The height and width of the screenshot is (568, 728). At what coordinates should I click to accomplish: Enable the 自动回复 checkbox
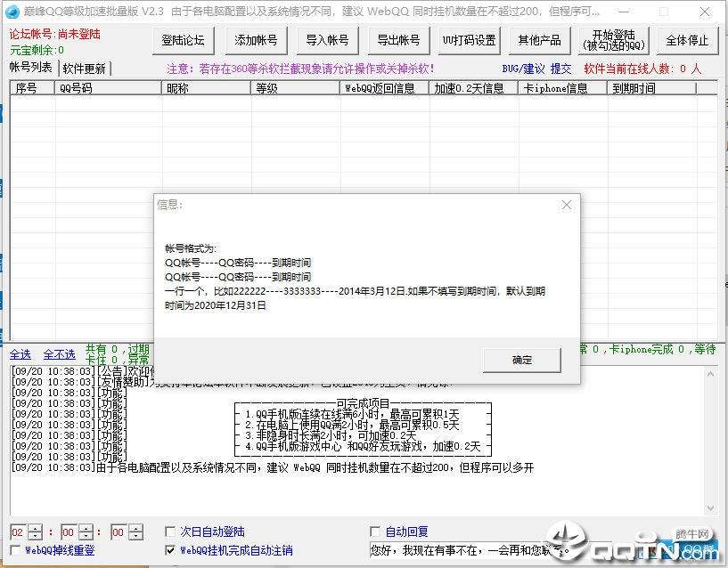point(375,531)
